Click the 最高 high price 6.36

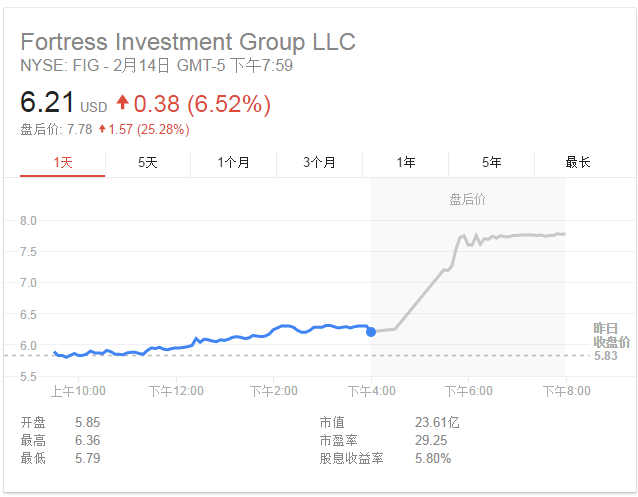point(88,440)
